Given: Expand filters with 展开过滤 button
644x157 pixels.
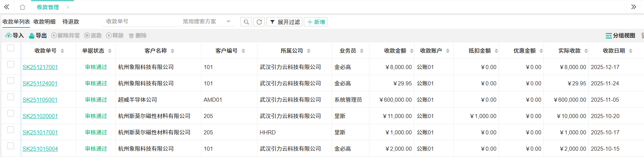Looking at the screenshot, I should 285,22.
